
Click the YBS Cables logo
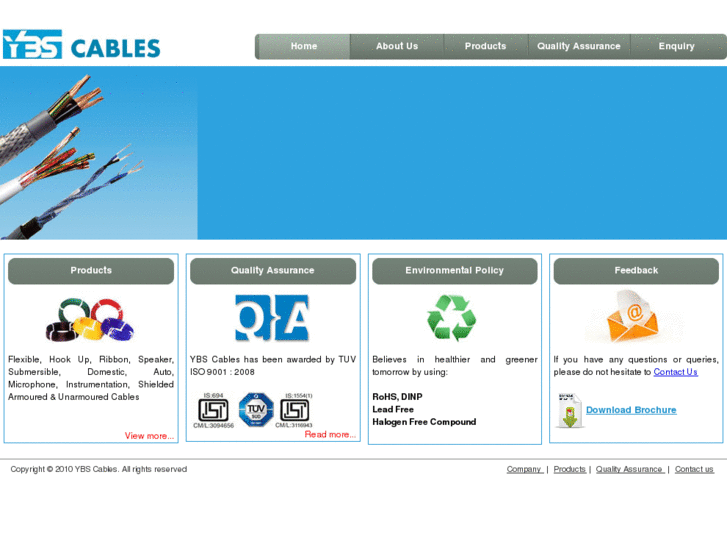coord(82,45)
